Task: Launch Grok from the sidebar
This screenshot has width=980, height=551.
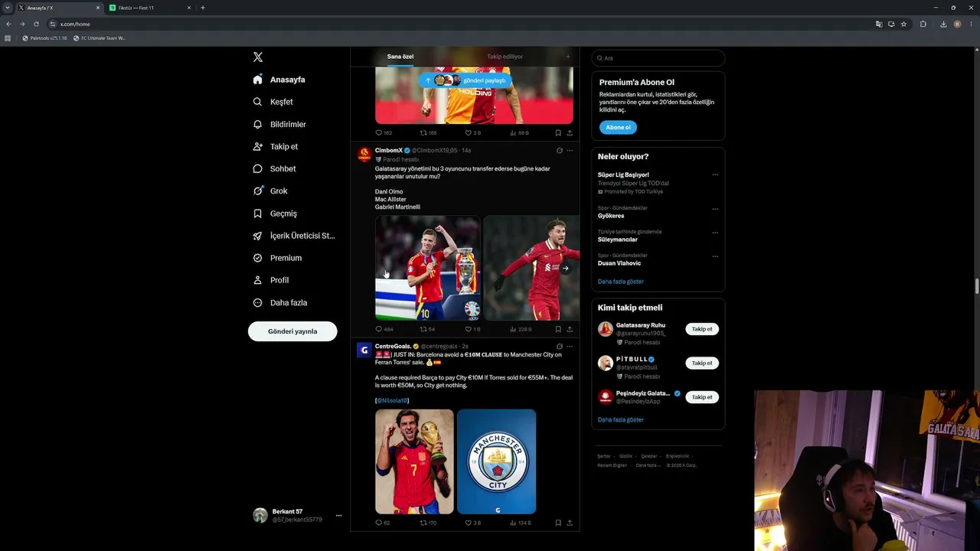Action: (x=270, y=191)
